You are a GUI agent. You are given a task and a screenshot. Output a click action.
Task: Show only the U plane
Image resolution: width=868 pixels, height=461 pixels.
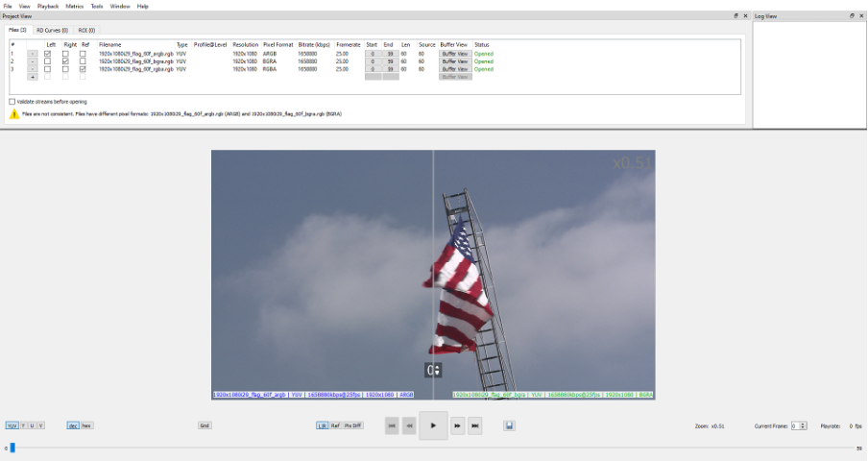(32, 425)
